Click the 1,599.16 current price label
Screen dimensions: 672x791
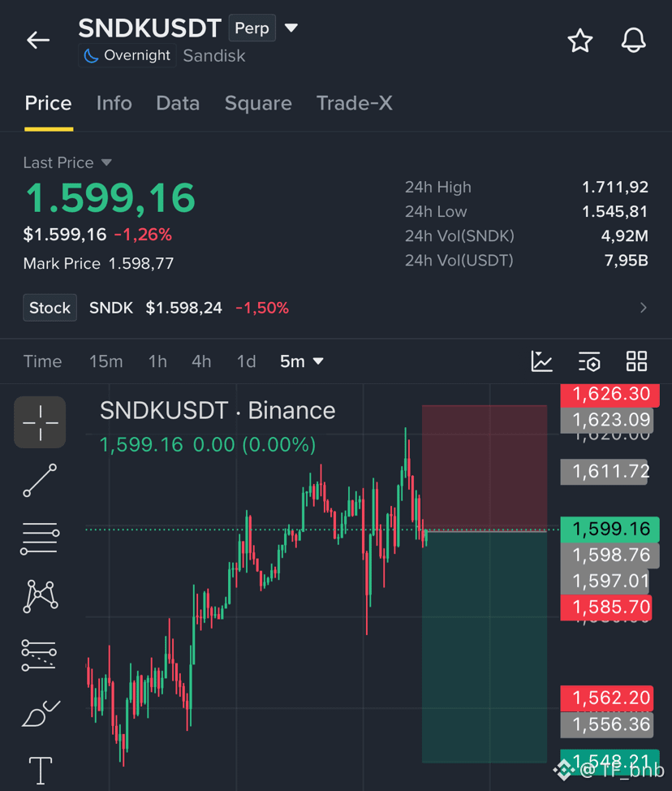click(x=610, y=529)
